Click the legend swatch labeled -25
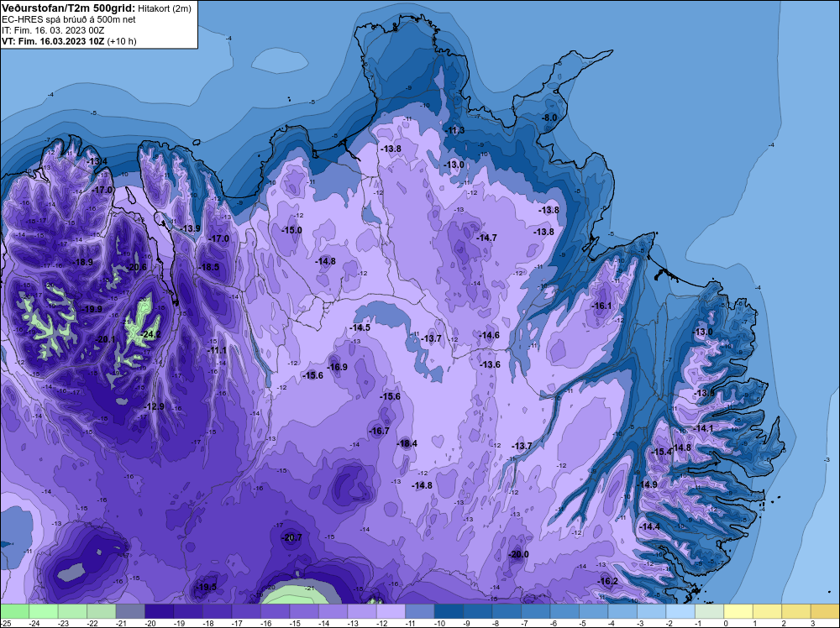This screenshot has width=840, height=628. [14, 611]
